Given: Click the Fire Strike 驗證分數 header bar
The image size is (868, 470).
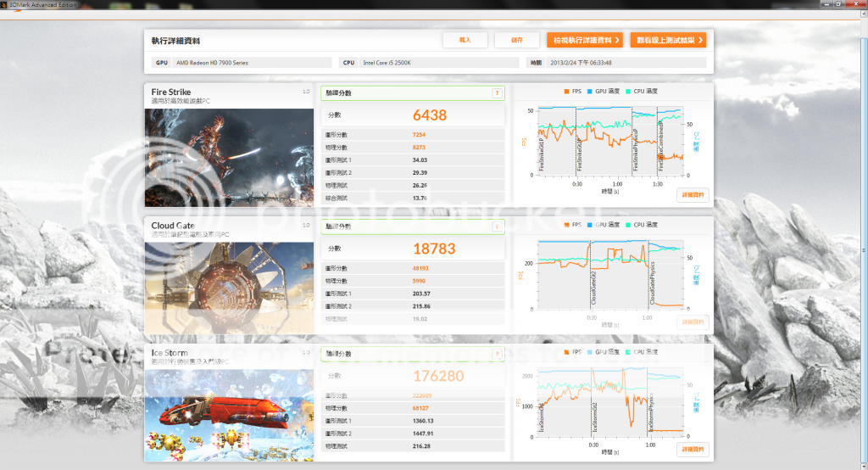Looking at the screenshot, I should [x=413, y=93].
